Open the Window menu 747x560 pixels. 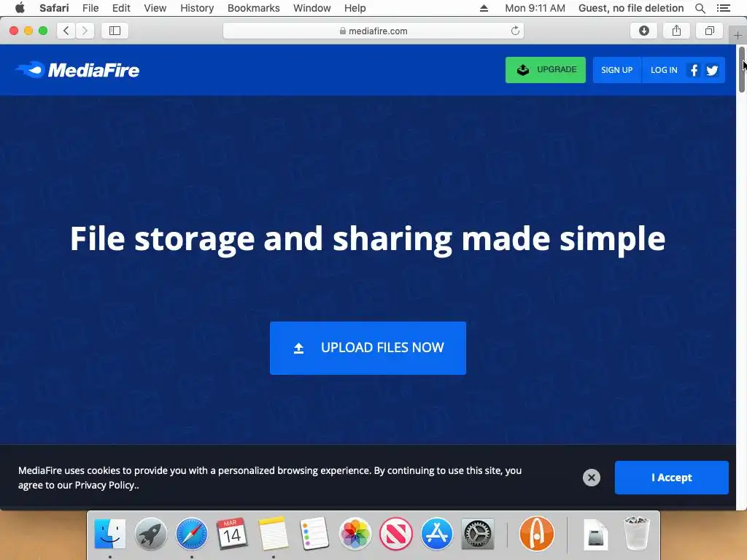point(312,8)
